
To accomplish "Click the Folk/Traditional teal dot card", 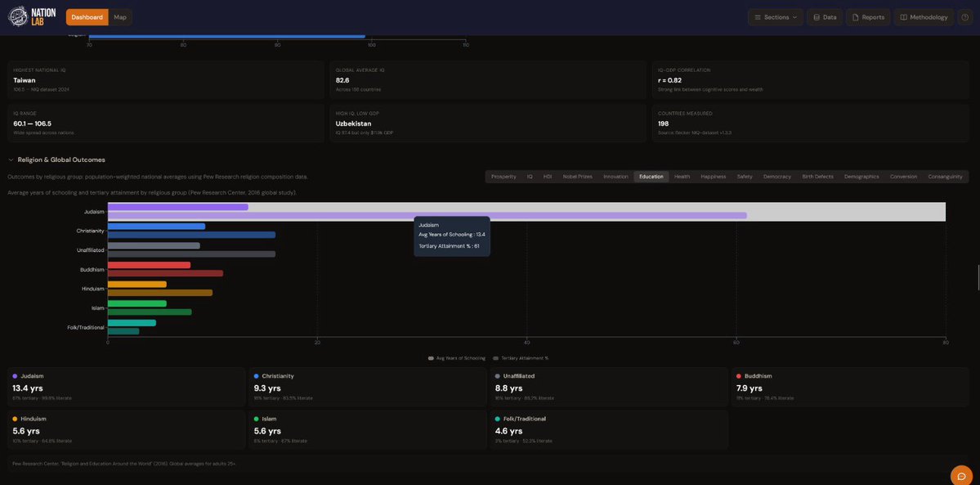I will click(609, 429).
